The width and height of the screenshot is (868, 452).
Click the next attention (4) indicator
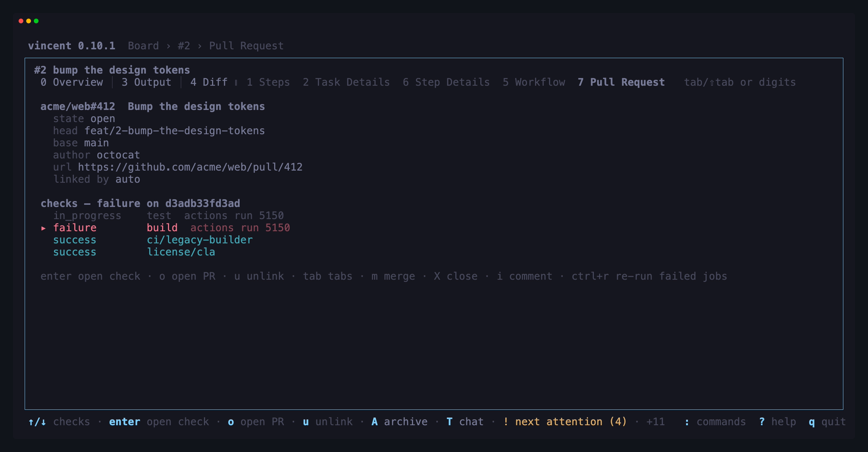pyautogui.click(x=565, y=422)
